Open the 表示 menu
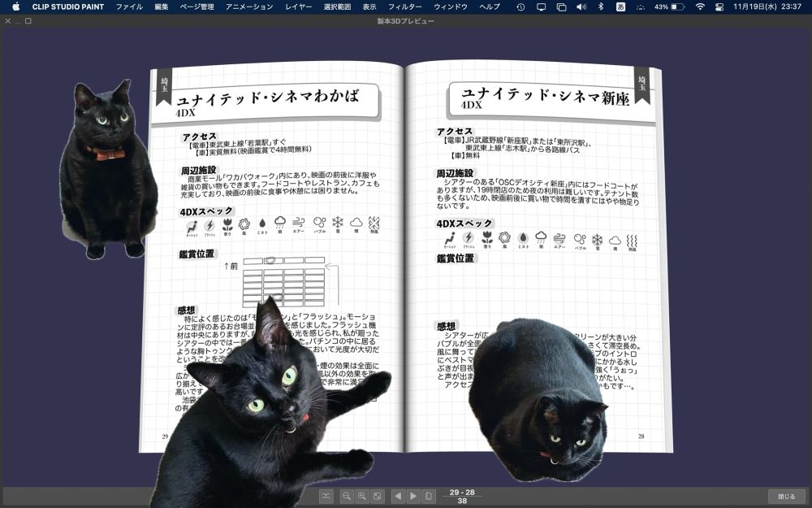Viewport: 812px width, 508px height. [x=369, y=7]
